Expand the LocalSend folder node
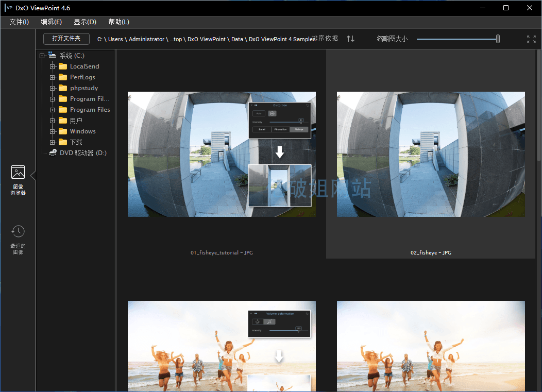 point(52,66)
